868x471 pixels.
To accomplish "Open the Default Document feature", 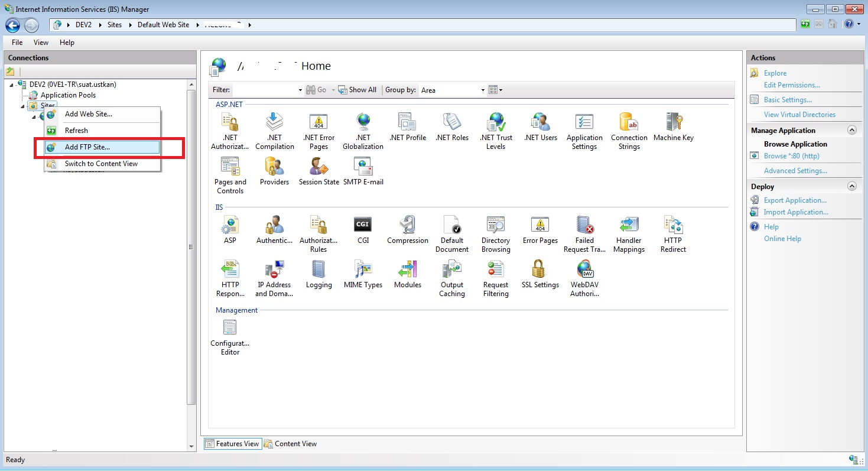I will point(452,234).
